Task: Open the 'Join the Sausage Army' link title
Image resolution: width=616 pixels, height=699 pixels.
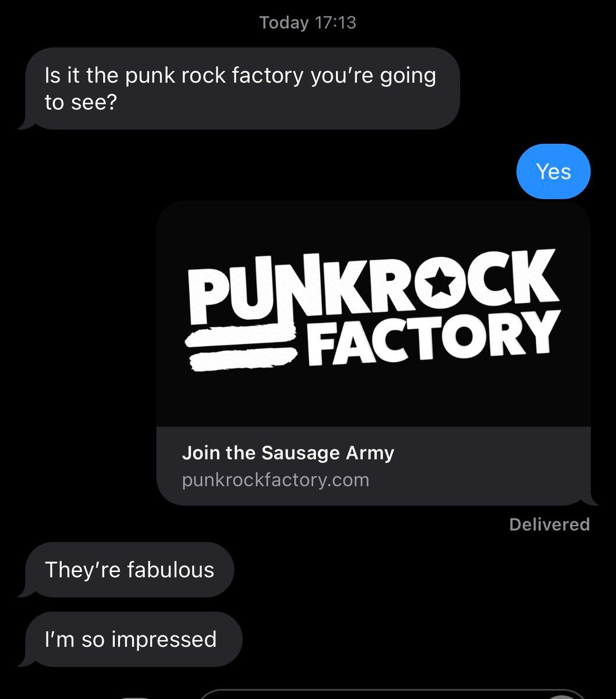Action: coord(288,453)
